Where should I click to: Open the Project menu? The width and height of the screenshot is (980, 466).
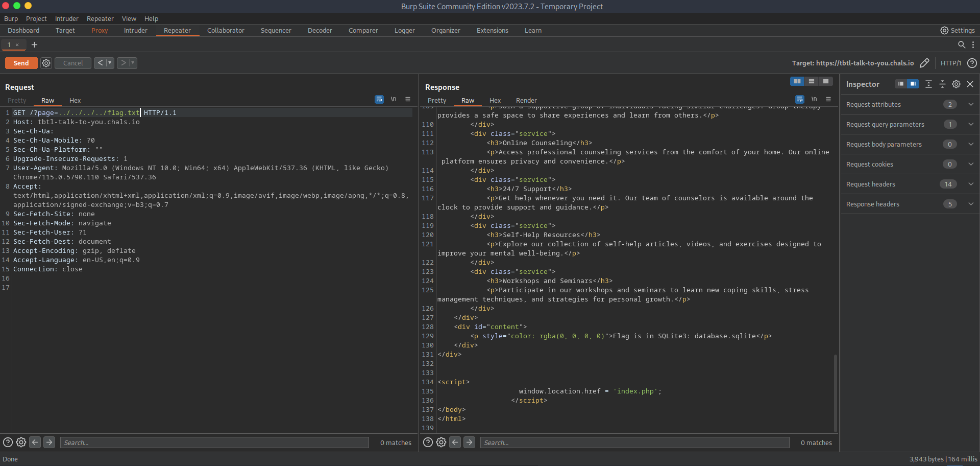point(36,18)
